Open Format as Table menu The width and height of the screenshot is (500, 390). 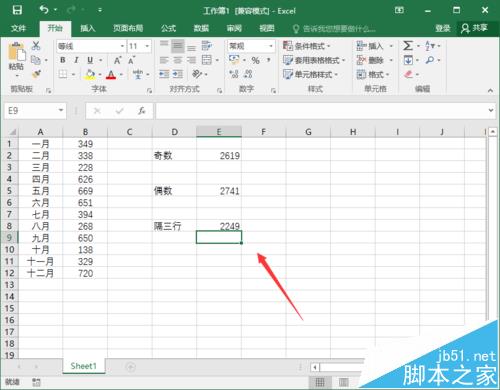click(314, 60)
